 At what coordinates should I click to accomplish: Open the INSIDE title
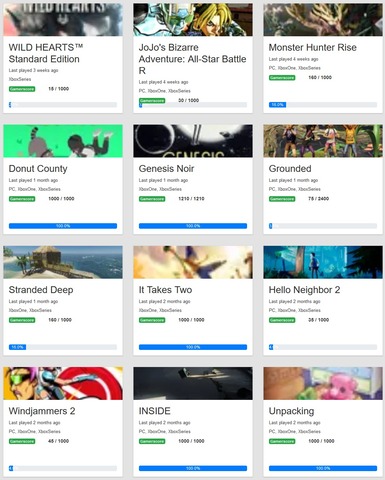155,411
